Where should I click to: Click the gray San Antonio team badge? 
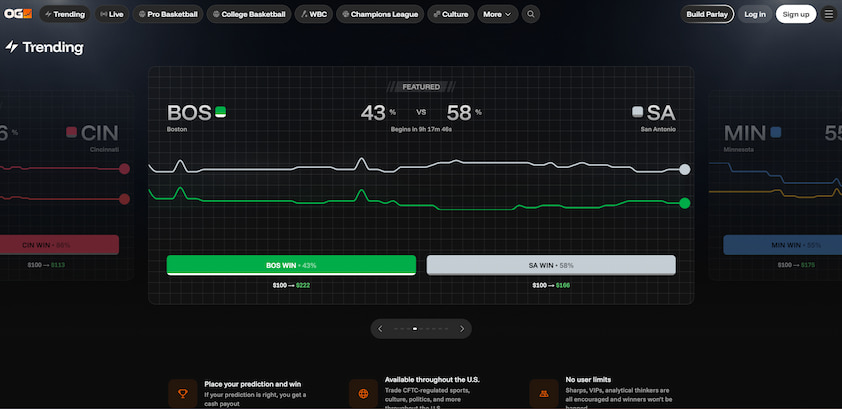pos(637,112)
